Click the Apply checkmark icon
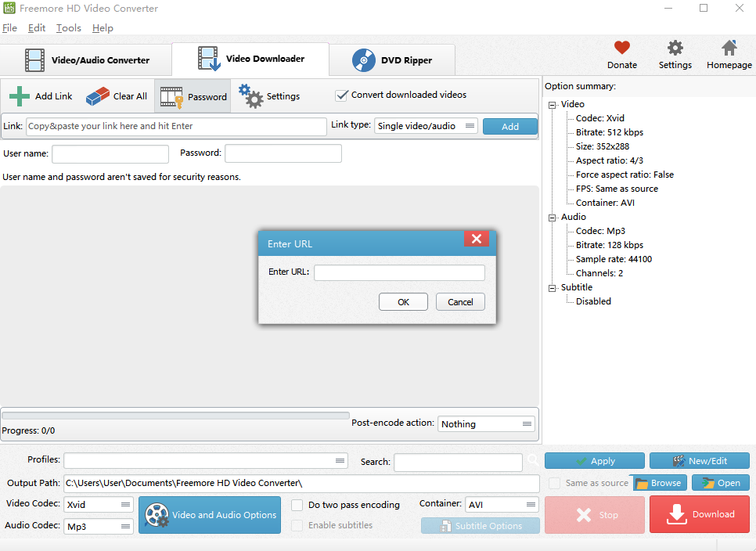Viewport: 756px width, 551px height. coord(581,461)
